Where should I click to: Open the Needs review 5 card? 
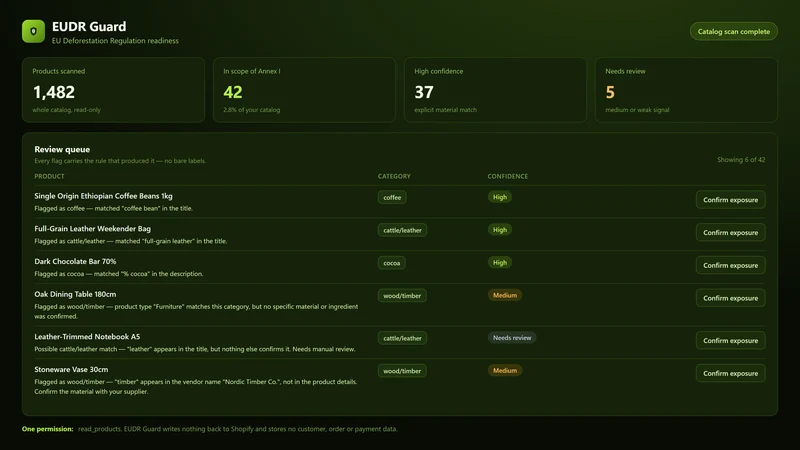pos(686,90)
